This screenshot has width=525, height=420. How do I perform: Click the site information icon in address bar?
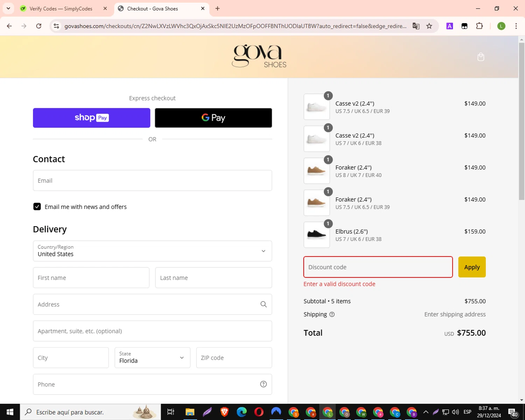coord(56,26)
